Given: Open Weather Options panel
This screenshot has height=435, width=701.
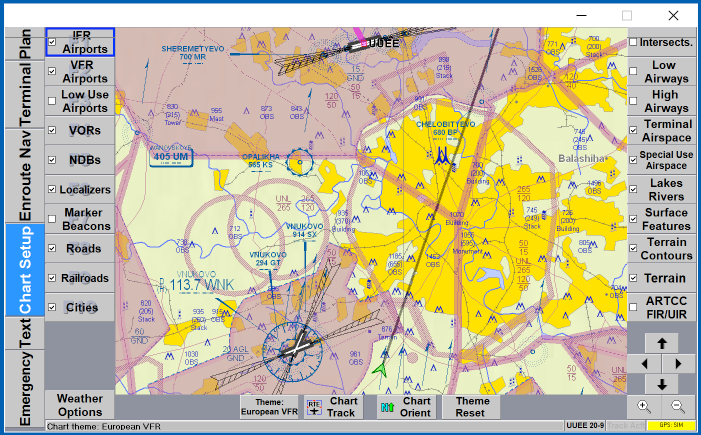Looking at the screenshot, I should click(x=80, y=405).
